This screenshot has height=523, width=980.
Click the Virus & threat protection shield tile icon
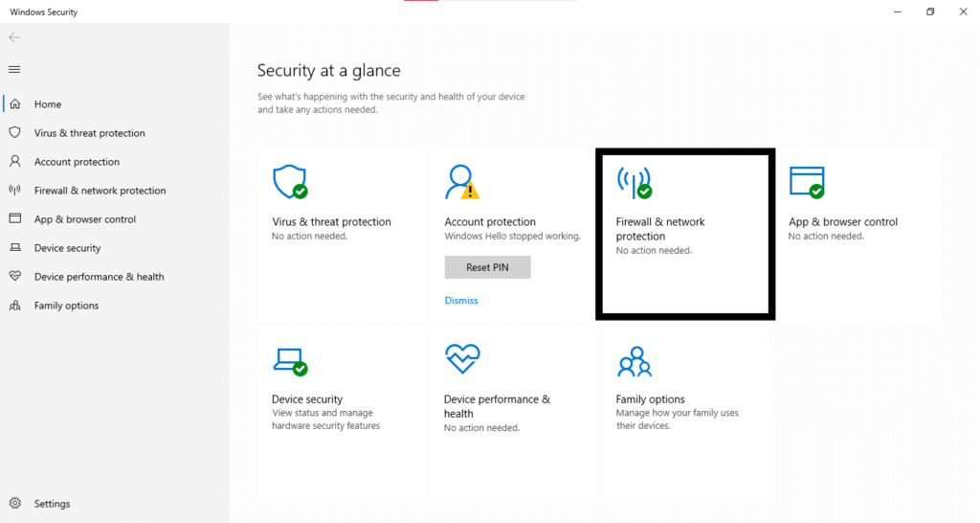(x=289, y=181)
